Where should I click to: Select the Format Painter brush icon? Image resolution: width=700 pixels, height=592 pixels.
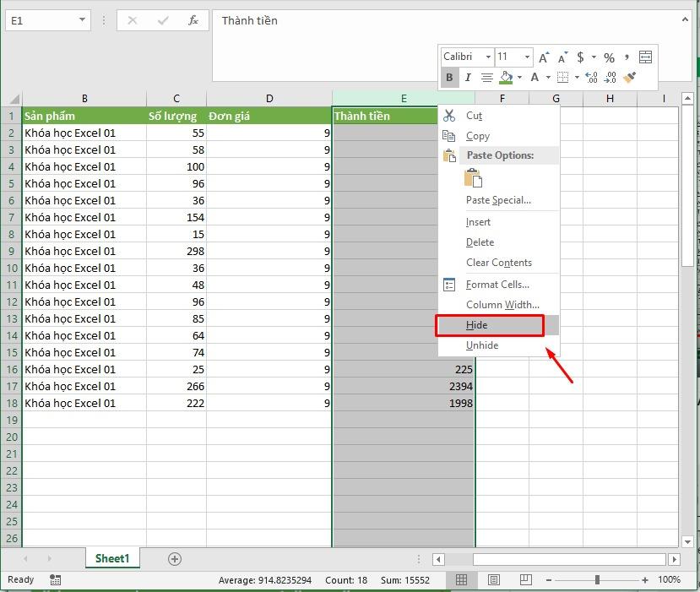pos(628,76)
